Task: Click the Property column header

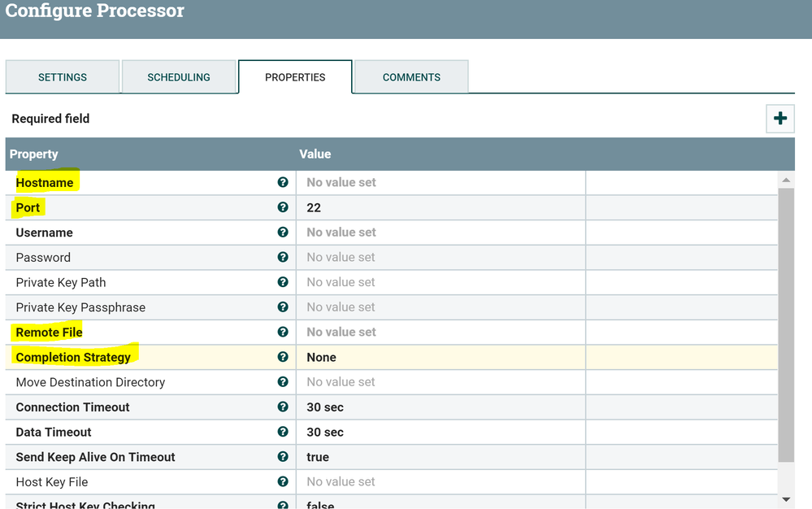Action: (x=33, y=154)
